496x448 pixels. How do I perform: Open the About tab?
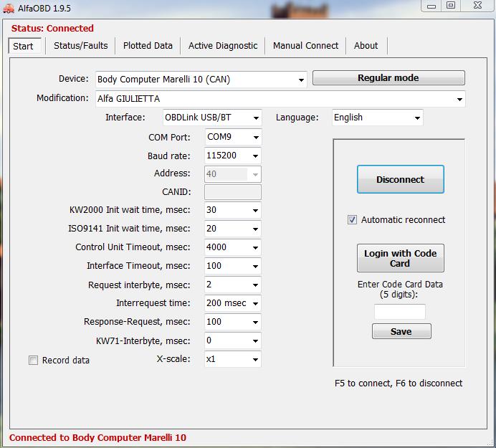(x=366, y=46)
